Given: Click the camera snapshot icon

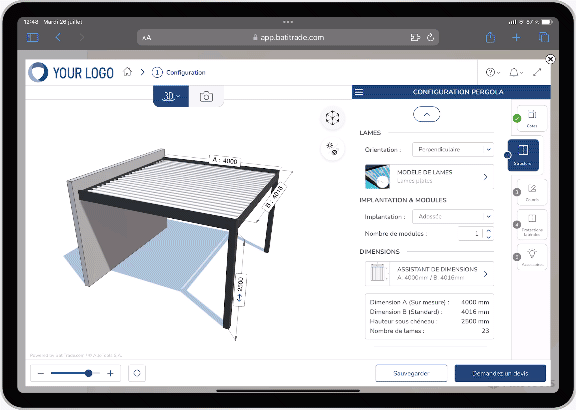Looking at the screenshot, I should click(x=206, y=97).
